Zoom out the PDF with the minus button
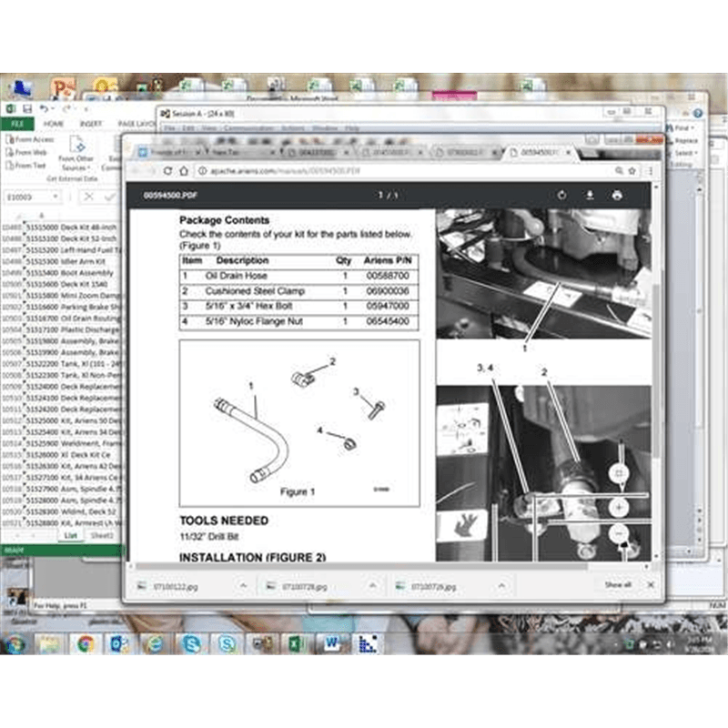 619,534
